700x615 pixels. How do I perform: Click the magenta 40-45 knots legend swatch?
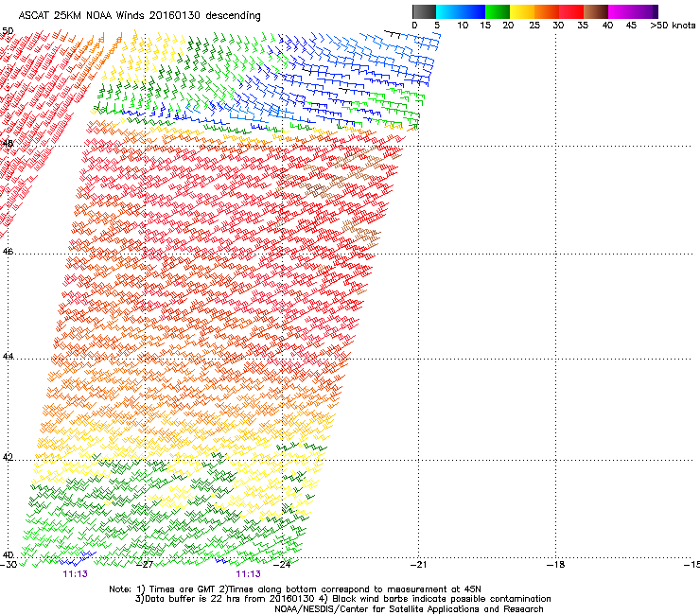(621, 11)
